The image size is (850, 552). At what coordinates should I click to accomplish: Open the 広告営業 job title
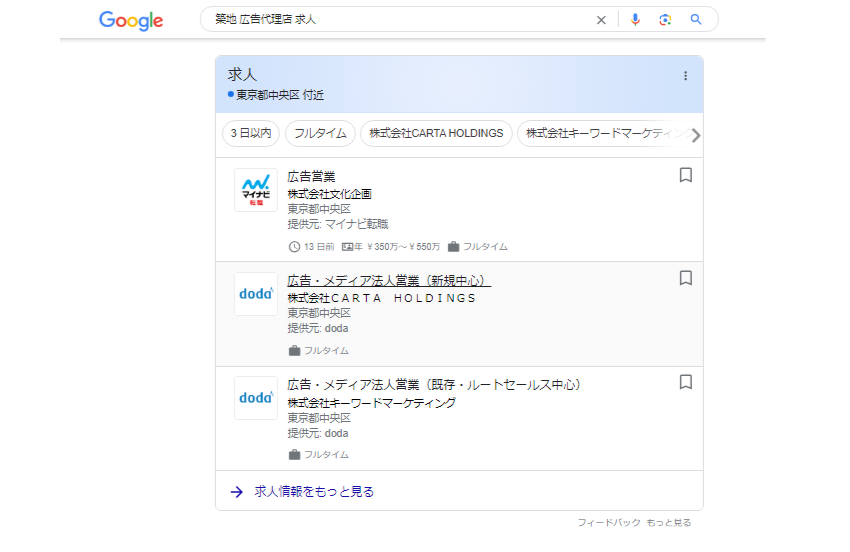point(311,177)
